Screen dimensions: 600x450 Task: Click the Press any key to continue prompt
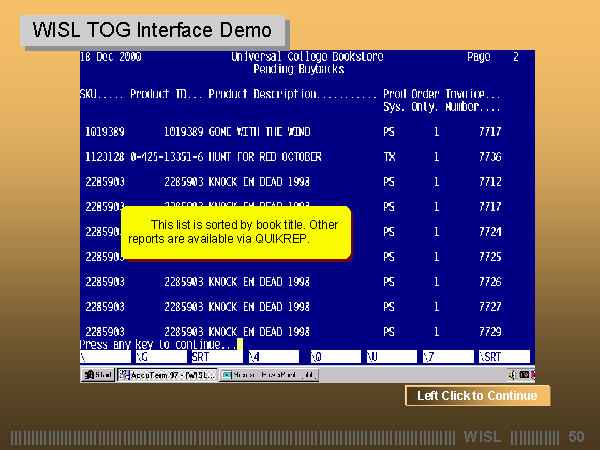coord(157,344)
